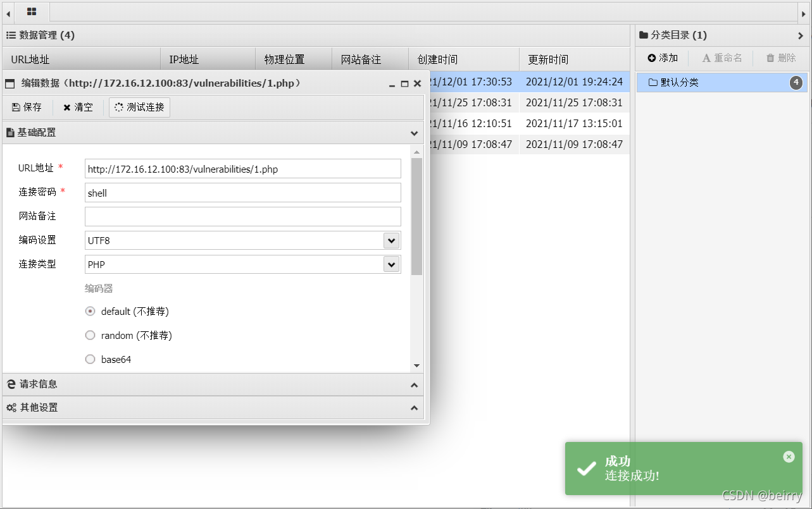Sort by IP地址 column header

208,59
